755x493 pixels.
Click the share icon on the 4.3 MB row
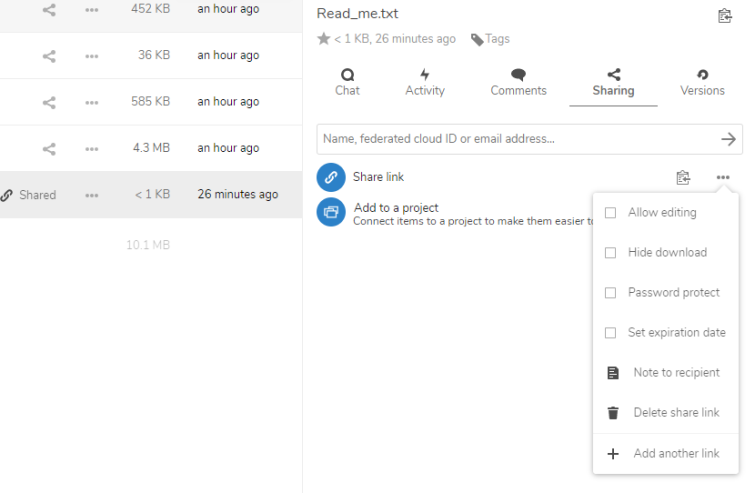click(x=49, y=149)
